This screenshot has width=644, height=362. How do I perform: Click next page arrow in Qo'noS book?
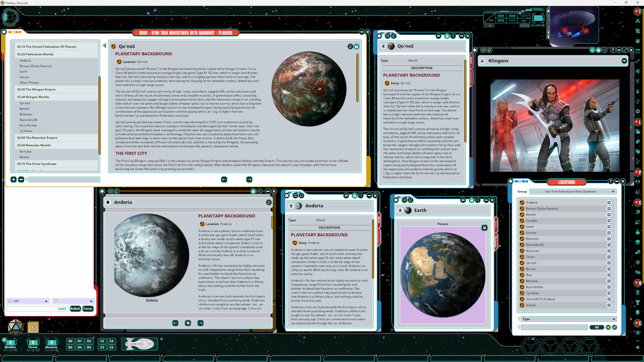tap(249, 180)
